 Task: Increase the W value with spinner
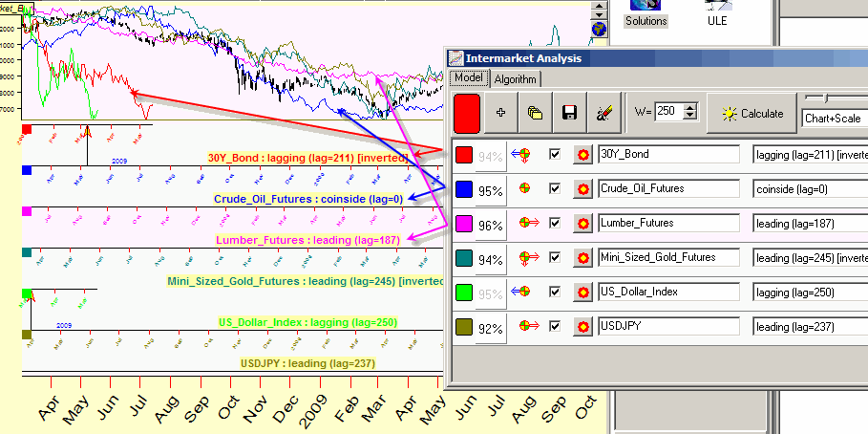pos(686,107)
